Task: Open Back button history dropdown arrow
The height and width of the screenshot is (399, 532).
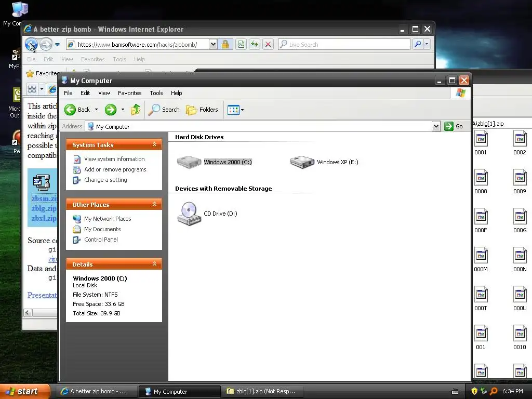Action: (96, 110)
